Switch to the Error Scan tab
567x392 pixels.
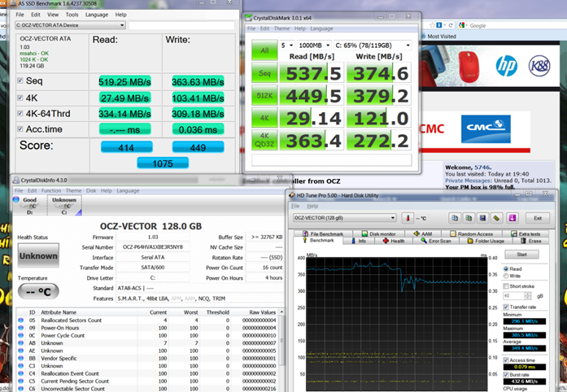(436, 241)
